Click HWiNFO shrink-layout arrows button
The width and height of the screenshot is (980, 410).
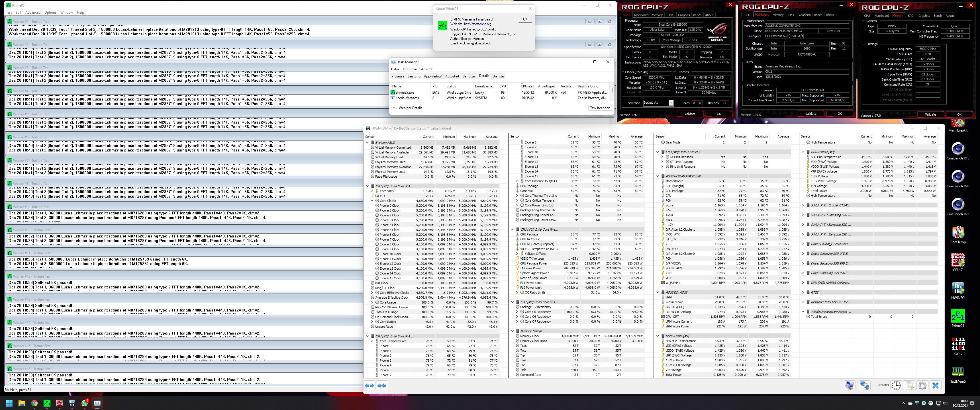382,386
